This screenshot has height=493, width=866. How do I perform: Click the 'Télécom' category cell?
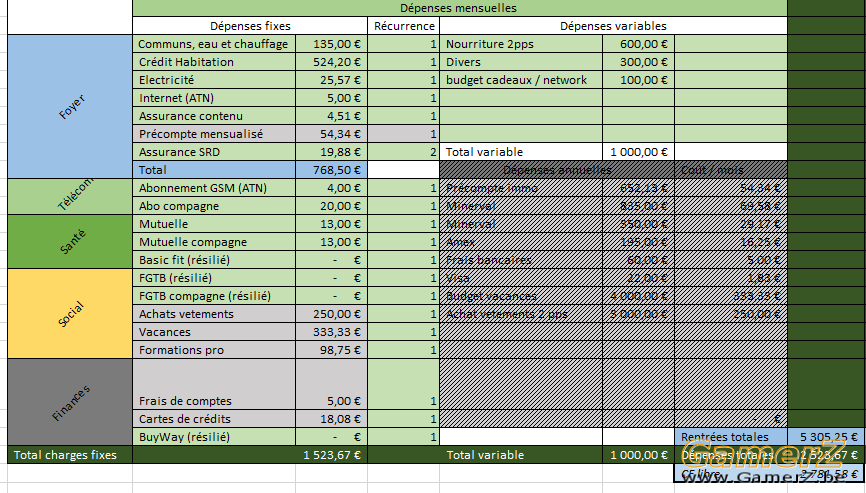(70, 197)
